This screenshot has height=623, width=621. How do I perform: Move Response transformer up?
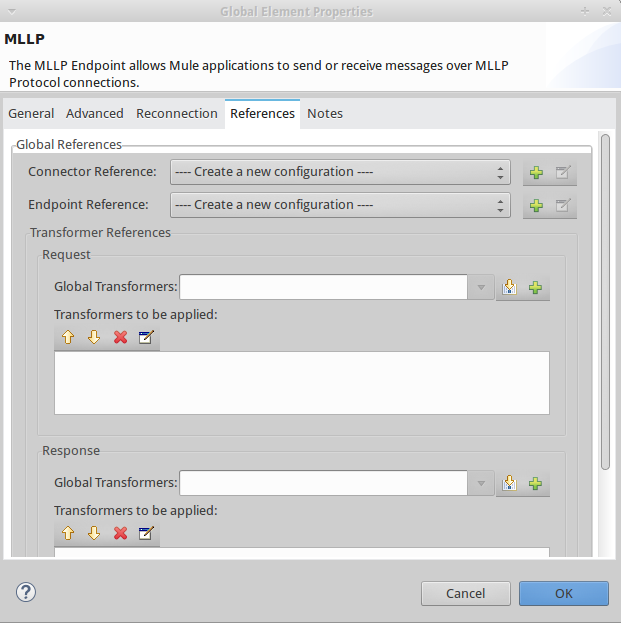coord(68,533)
